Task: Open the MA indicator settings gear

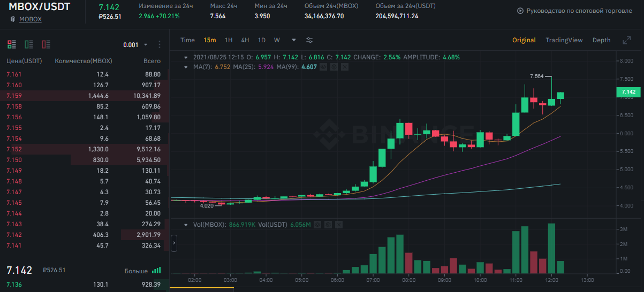Action: pos(335,67)
